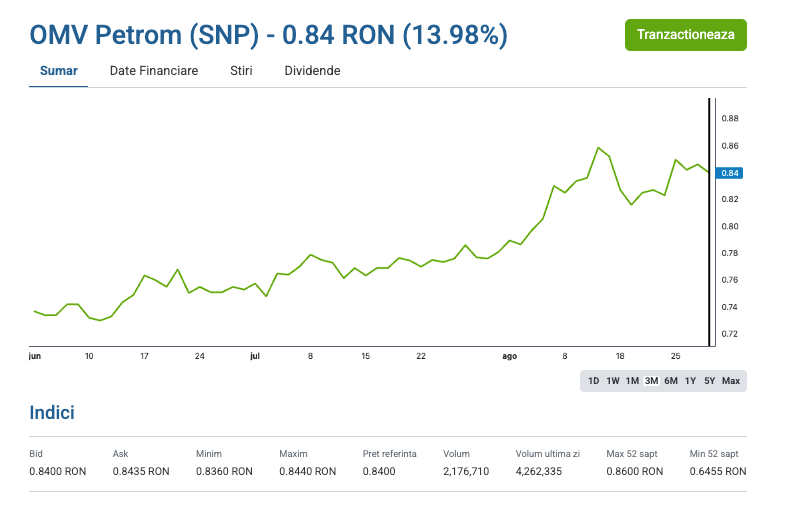The image size is (790, 510).
Task: Choose the 1M time range
Action: tap(632, 381)
